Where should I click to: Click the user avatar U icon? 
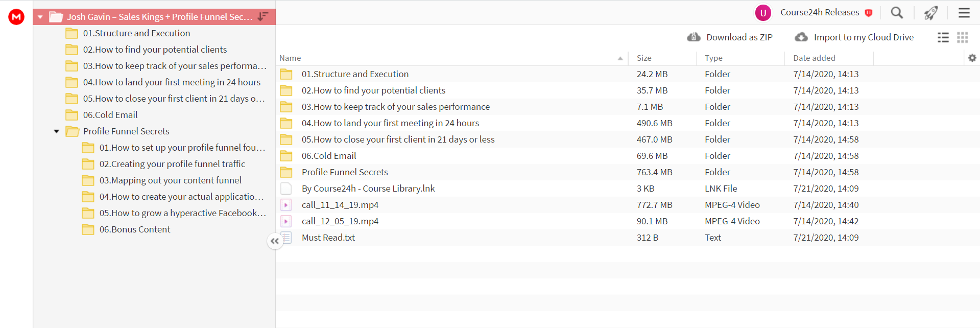(x=763, y=13)
